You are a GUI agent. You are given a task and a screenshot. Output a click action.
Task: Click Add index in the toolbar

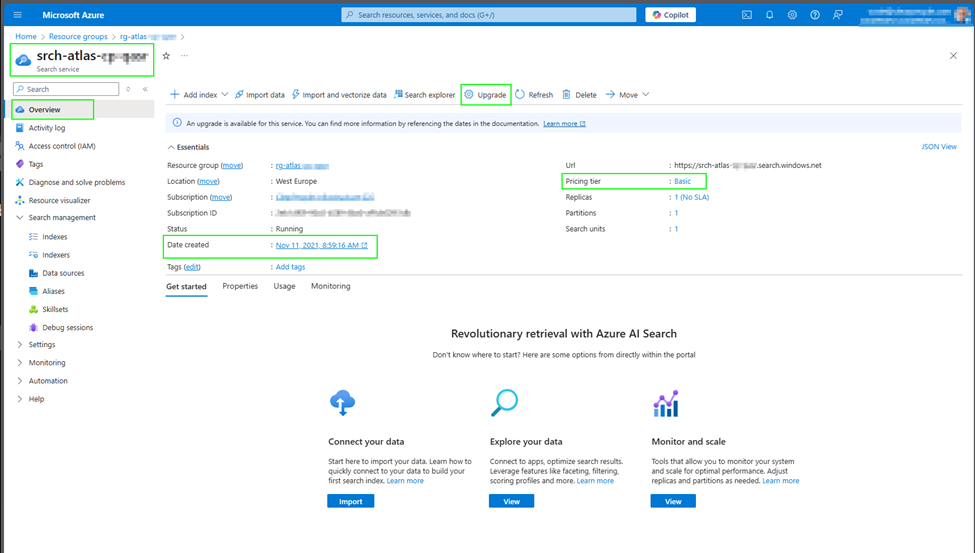tap(193, 95)
